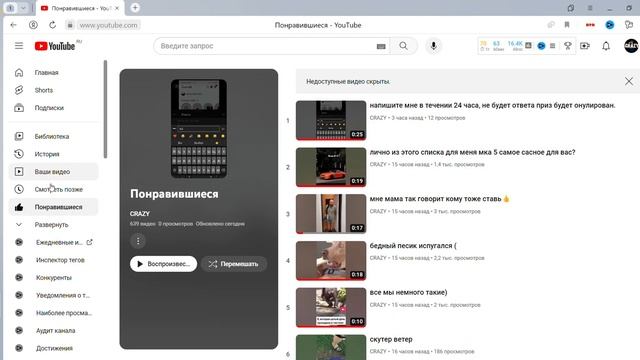Go to Главная in the sidebar
Screen dimensions: 640x360
pos(53,72)
